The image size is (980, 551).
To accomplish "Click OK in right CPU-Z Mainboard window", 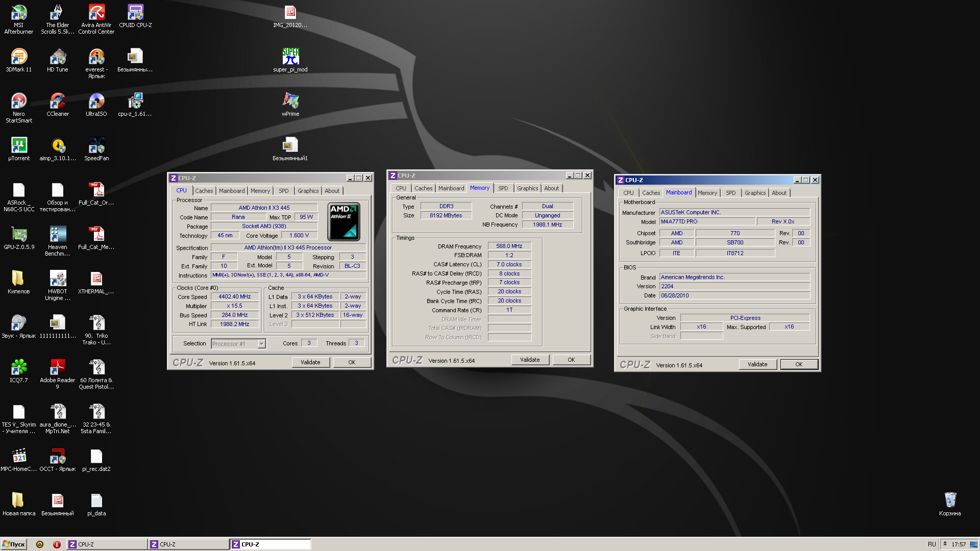I will (x=799, y=364).
